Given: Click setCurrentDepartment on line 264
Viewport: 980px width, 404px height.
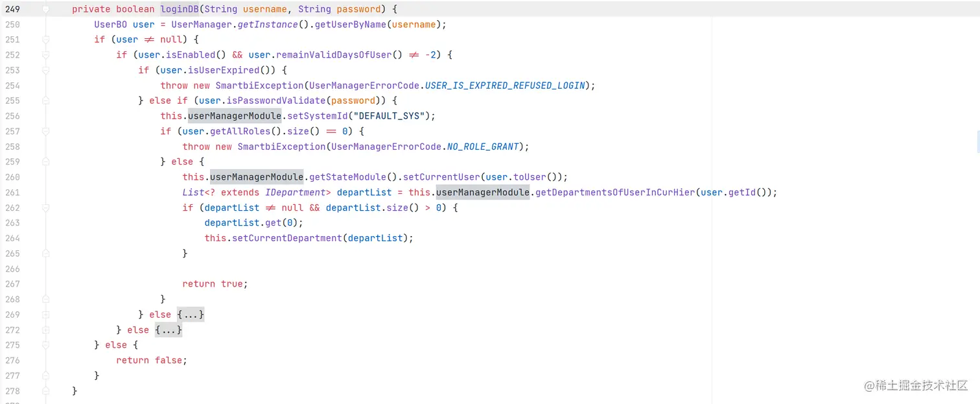Looking at the screenshot, I should coord(287,238).
